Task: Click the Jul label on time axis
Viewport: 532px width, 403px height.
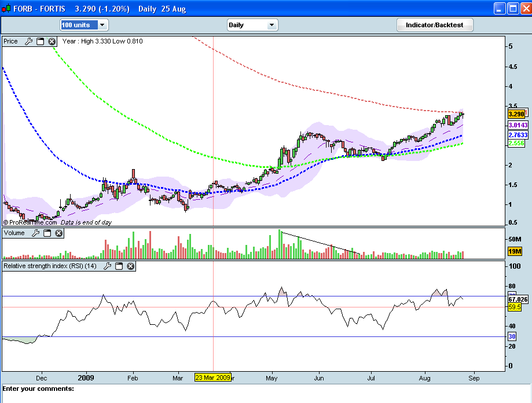Action: tap(371, 378)
